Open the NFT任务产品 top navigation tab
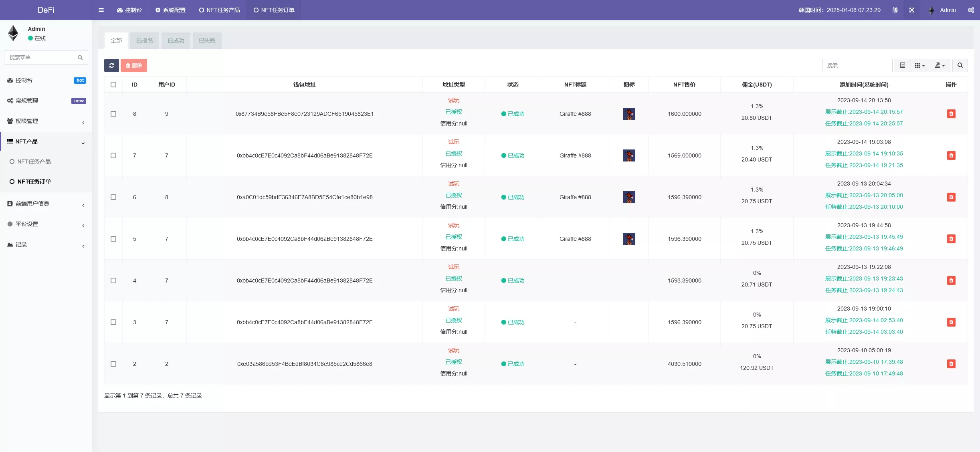This screenshot has height=452, width=980. (219, 10)
